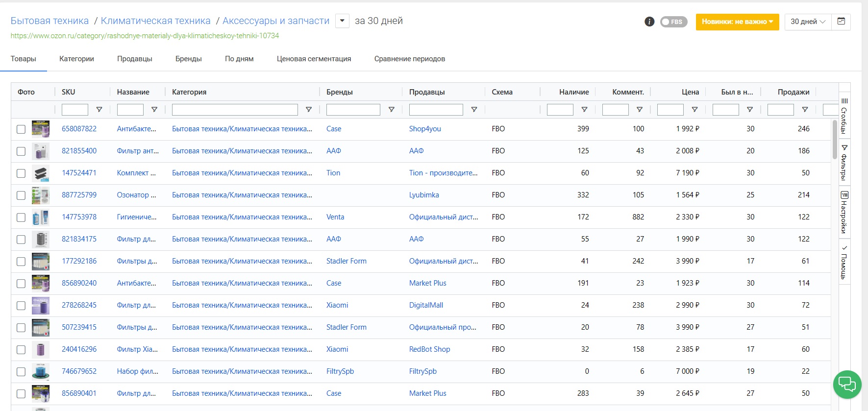Open the calendar date picker icon

pyautogui.click(x=841, y=22)
